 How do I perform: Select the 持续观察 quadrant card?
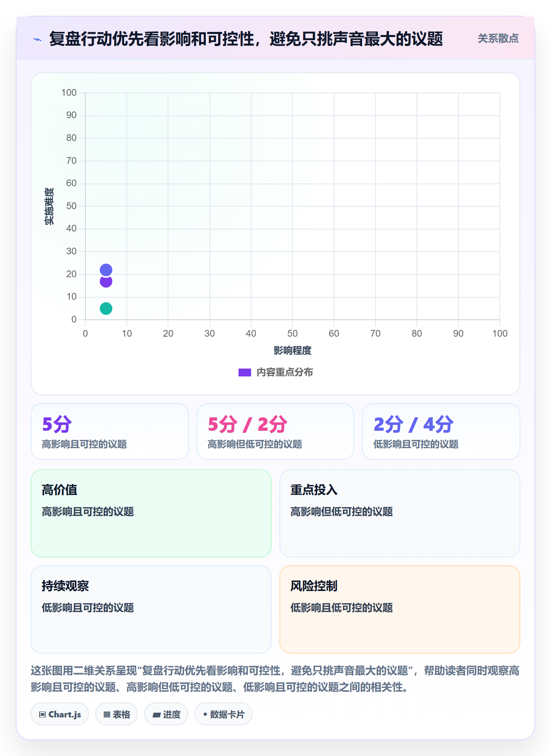click(x=151, y=610)
